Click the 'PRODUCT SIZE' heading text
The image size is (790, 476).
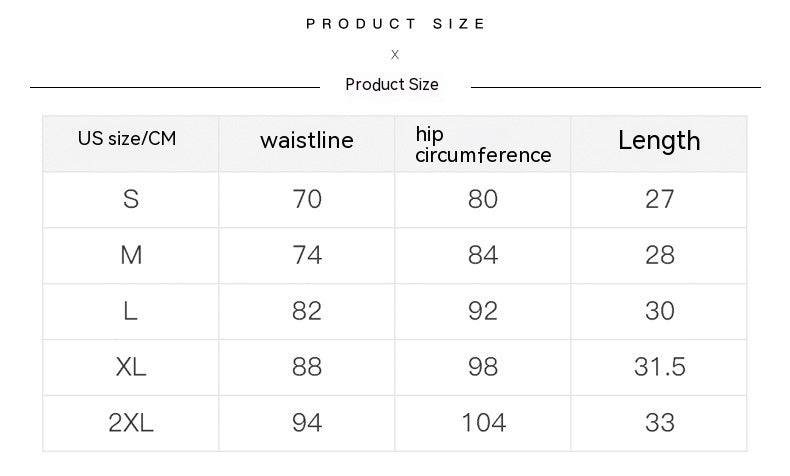(396, 23)
